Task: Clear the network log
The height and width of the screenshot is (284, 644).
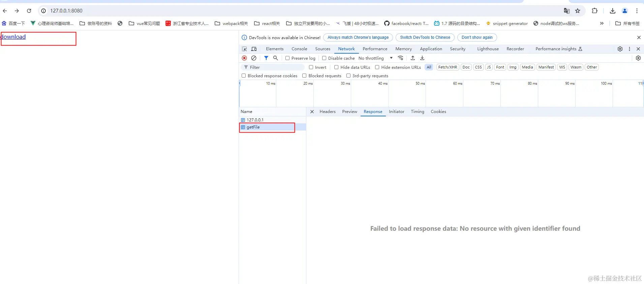Action: [254, 58]
